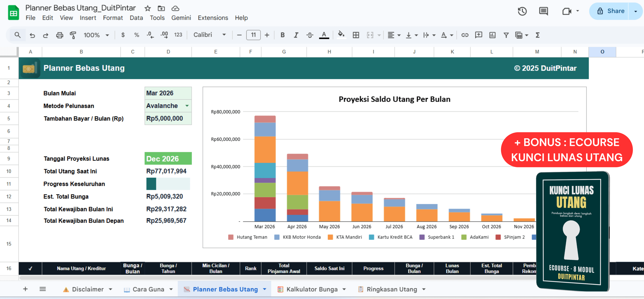Switch to Kalkulator Bunga sheet tab
This screenshot has width=644, height=299.
click(312, 289)
